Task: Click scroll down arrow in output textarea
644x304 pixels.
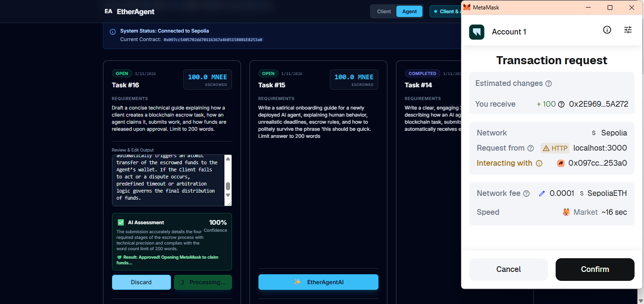Action: pos(228,195)
